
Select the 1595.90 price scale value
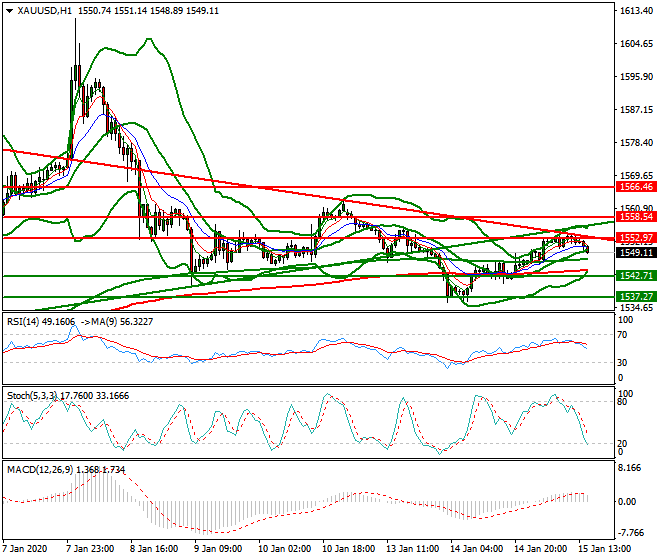click(x=636, y=77)
